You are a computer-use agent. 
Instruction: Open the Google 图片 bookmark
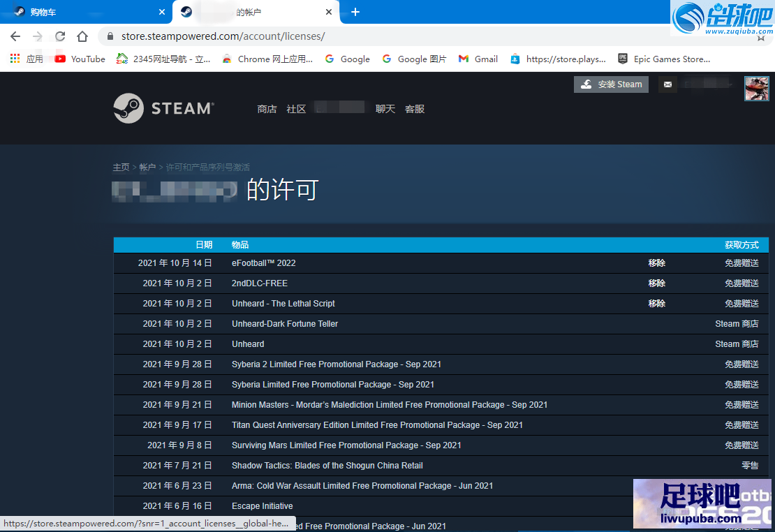414,59
